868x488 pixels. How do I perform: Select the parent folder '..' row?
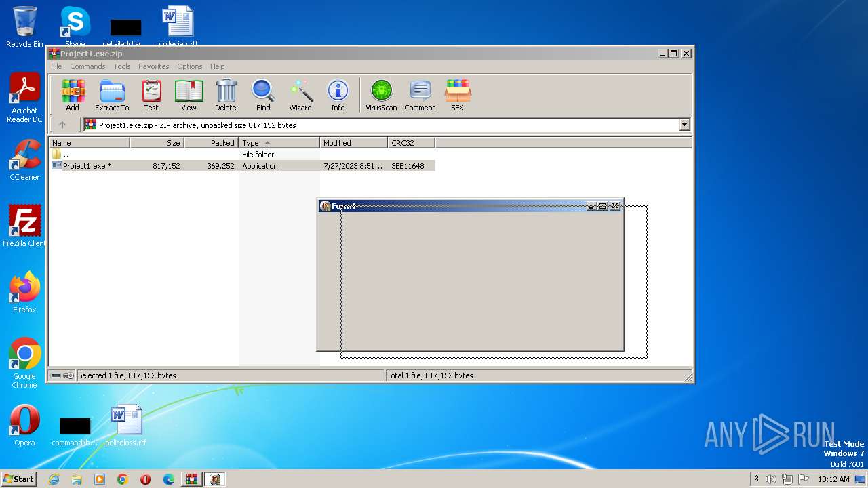click(x=241, y=155)
